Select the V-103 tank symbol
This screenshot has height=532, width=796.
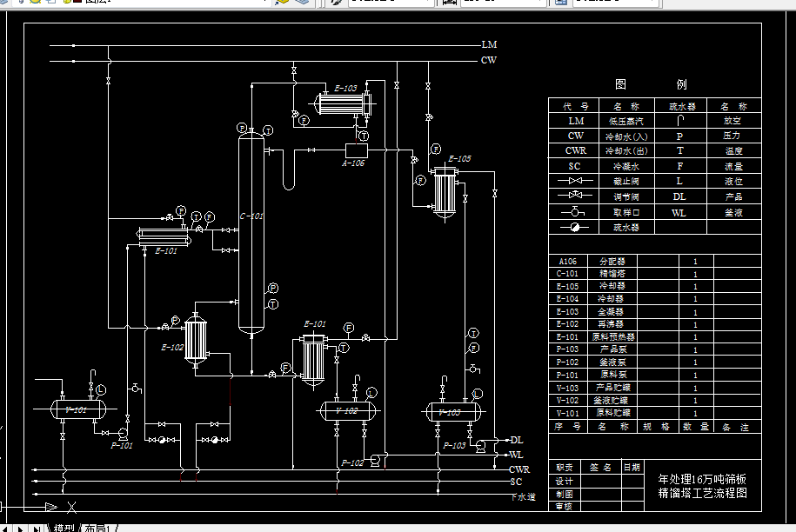tap(453, 412)
